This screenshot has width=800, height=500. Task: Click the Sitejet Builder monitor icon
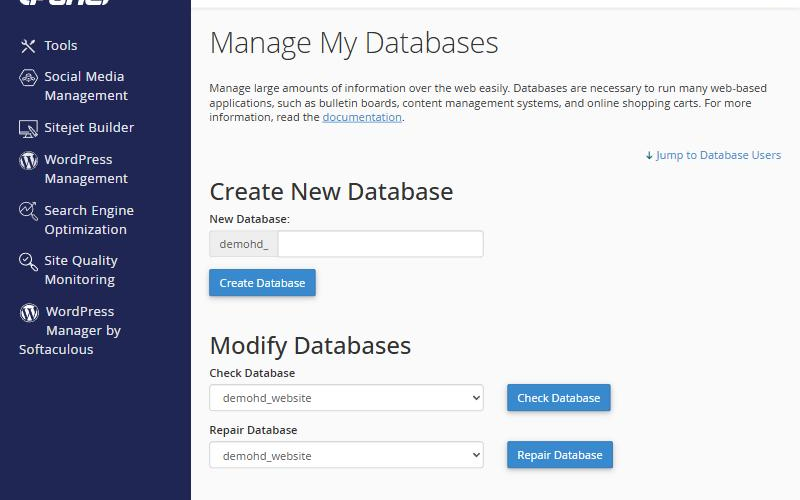tap(28, 129)
